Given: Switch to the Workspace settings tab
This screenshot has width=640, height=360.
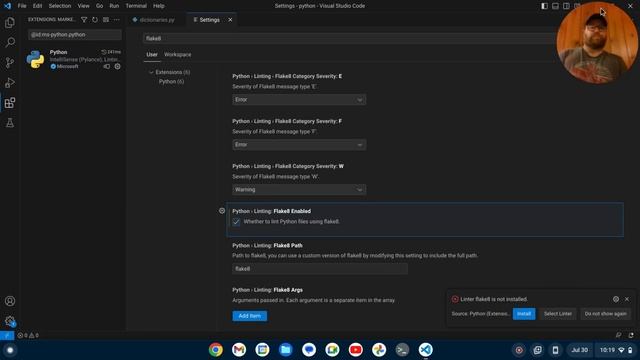Looking at the screenshot, I should [178, 54].
